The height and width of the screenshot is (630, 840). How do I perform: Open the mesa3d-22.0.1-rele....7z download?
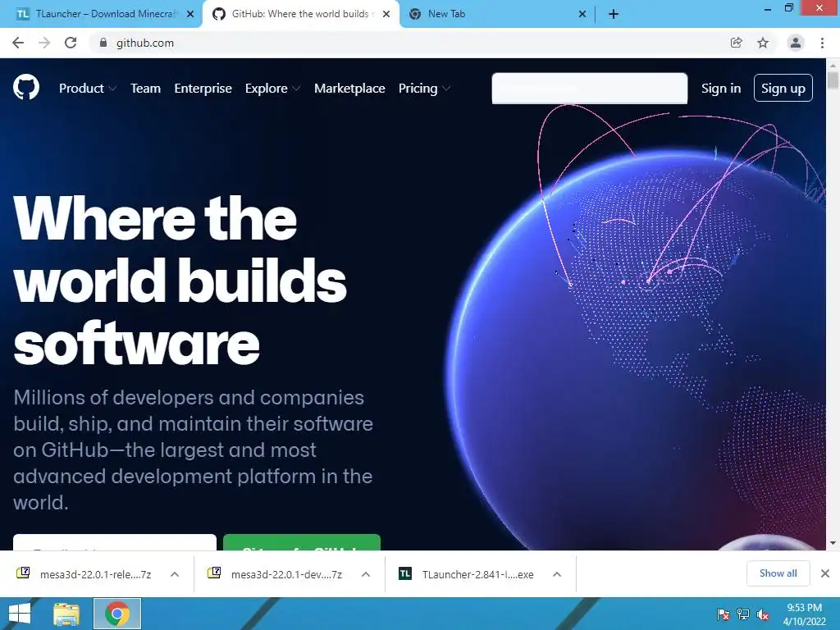[95, 574]
